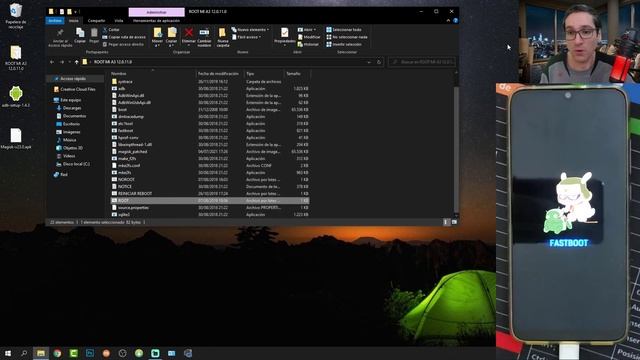Click the blue help question icon
Image resolution: width=640 pixels, height=360 pixels.
(455, 20)
